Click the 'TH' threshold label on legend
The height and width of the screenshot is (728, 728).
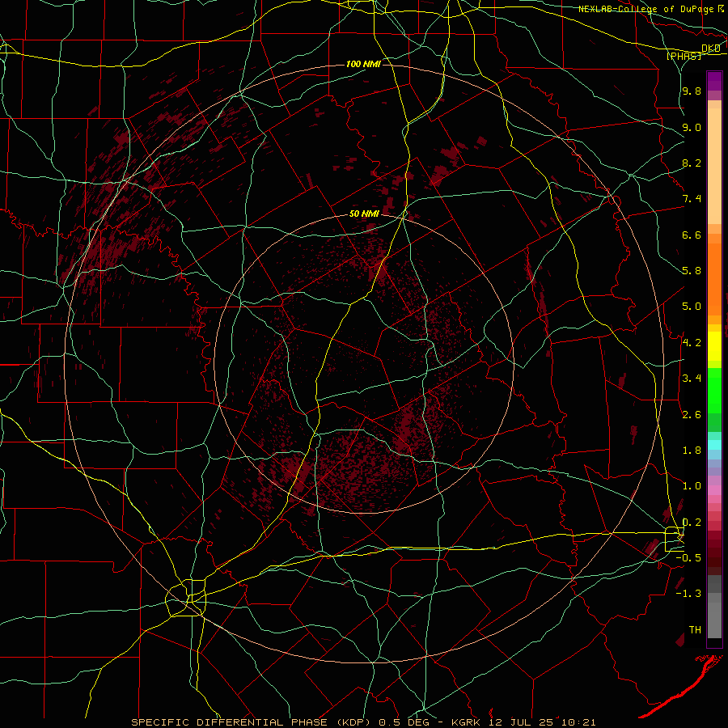coord(695,630)
